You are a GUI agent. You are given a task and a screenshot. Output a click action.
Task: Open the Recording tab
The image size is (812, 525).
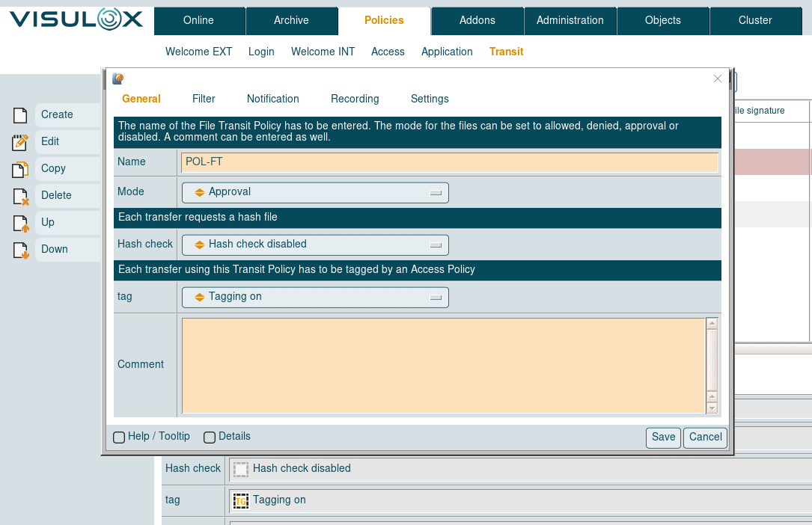pyautogui.click(x=355, y=99)
